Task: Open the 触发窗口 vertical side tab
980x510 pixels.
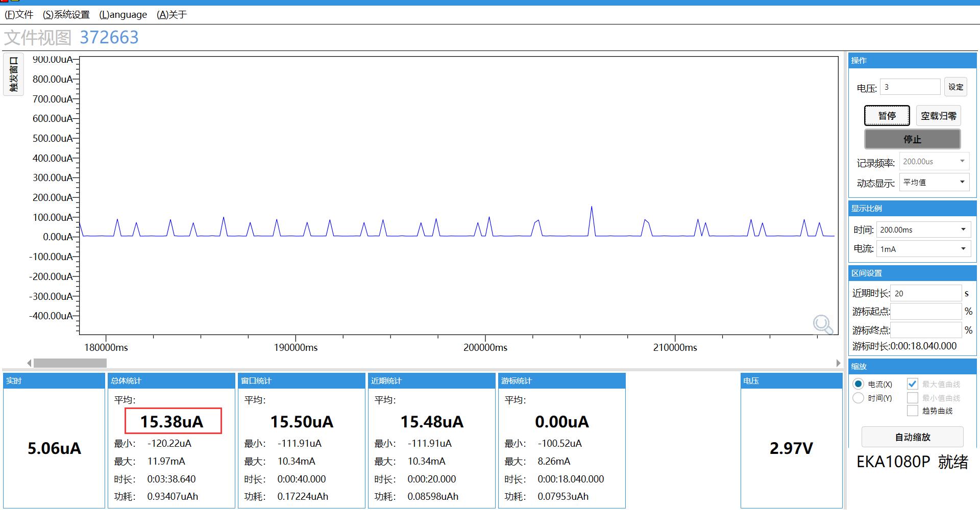Action: (x=13, y=74)
